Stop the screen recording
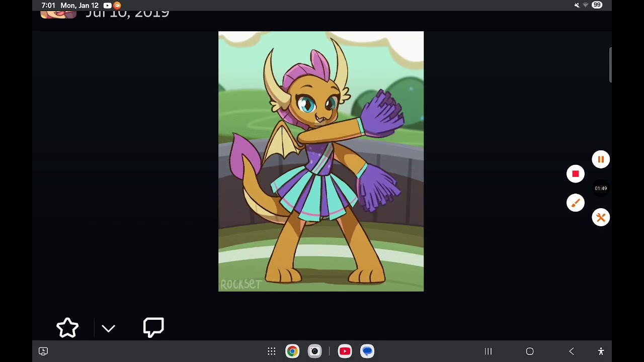 576,174
